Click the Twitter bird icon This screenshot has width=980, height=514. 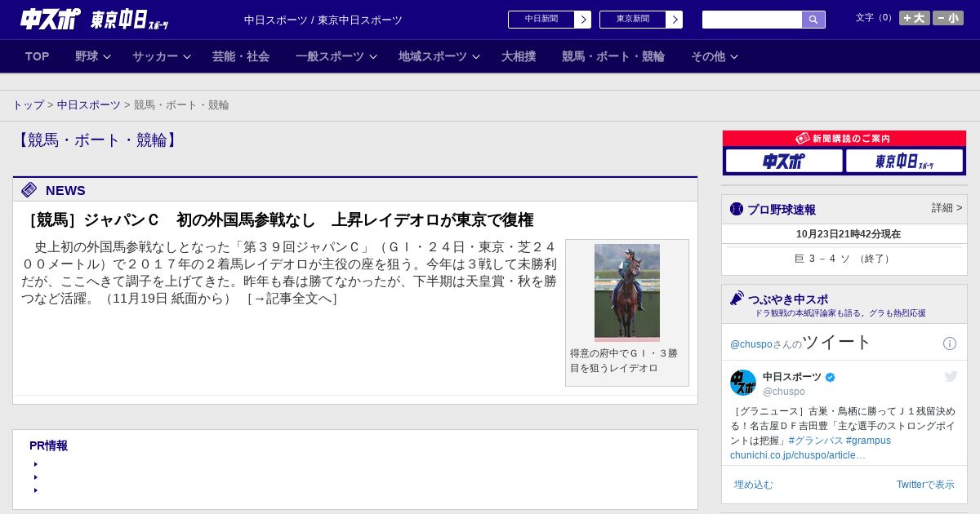[951, 376]
